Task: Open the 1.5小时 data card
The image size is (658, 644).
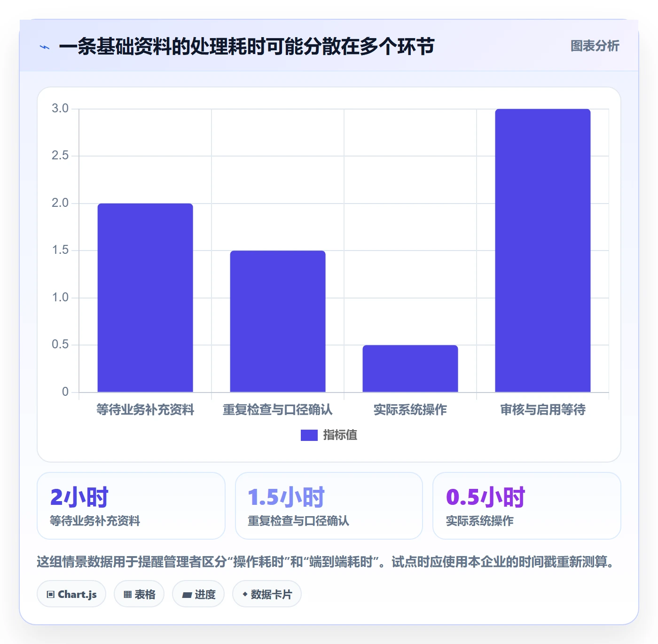Action: click(x=329, y=506)
